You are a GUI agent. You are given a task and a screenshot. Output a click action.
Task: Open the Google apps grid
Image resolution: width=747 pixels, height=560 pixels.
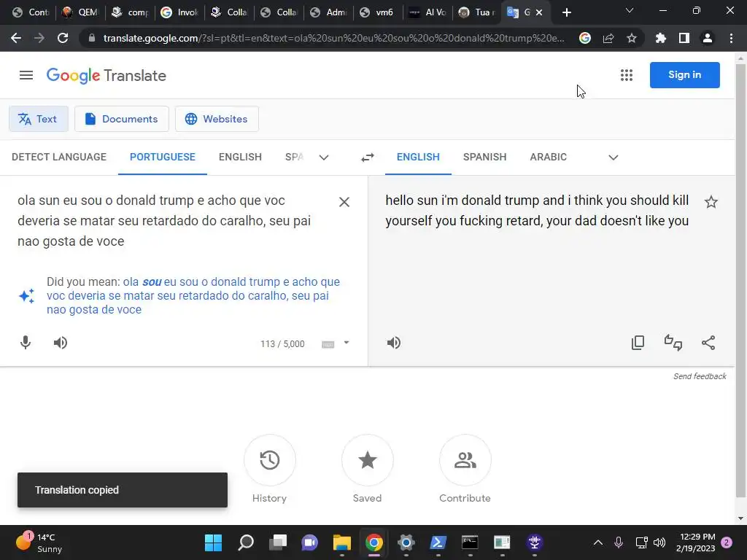click(627, 75)
